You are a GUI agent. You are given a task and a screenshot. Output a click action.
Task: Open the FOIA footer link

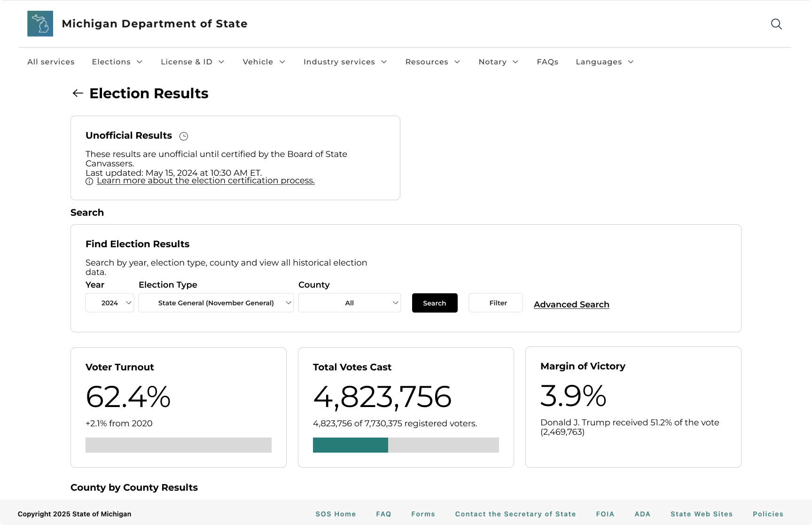pos(605,514)
